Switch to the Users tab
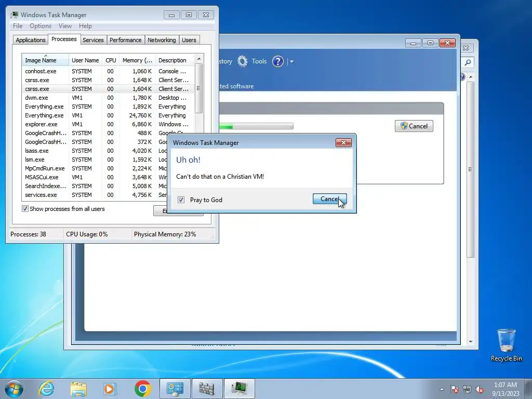This screenshot has width=532, height=399. tap(189, 40)
